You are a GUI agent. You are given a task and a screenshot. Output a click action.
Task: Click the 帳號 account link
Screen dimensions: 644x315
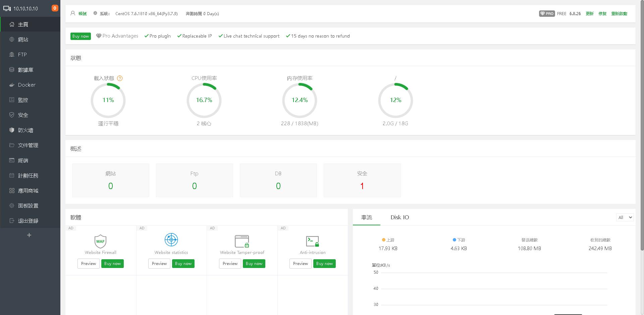point(83,14)
